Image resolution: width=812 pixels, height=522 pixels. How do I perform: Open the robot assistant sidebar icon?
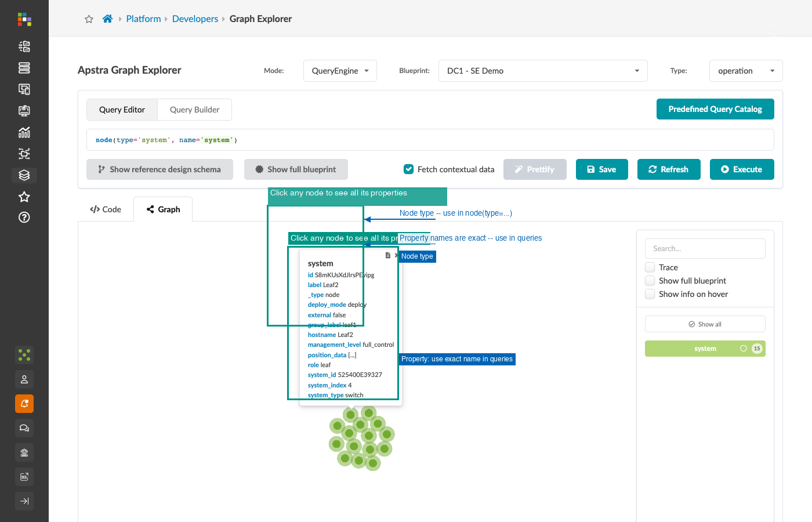point(24,452)
